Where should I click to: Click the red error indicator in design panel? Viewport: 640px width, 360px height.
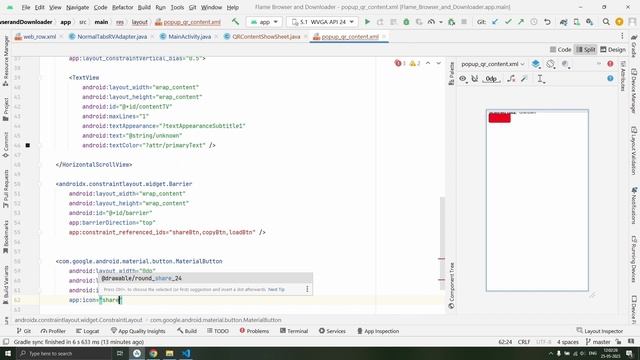pyautogui.click(x=610, y=64)
